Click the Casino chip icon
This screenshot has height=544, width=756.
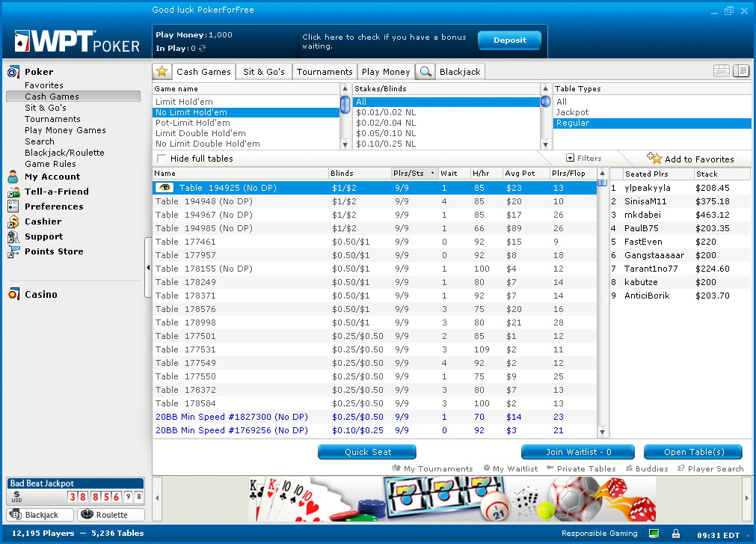13,294
